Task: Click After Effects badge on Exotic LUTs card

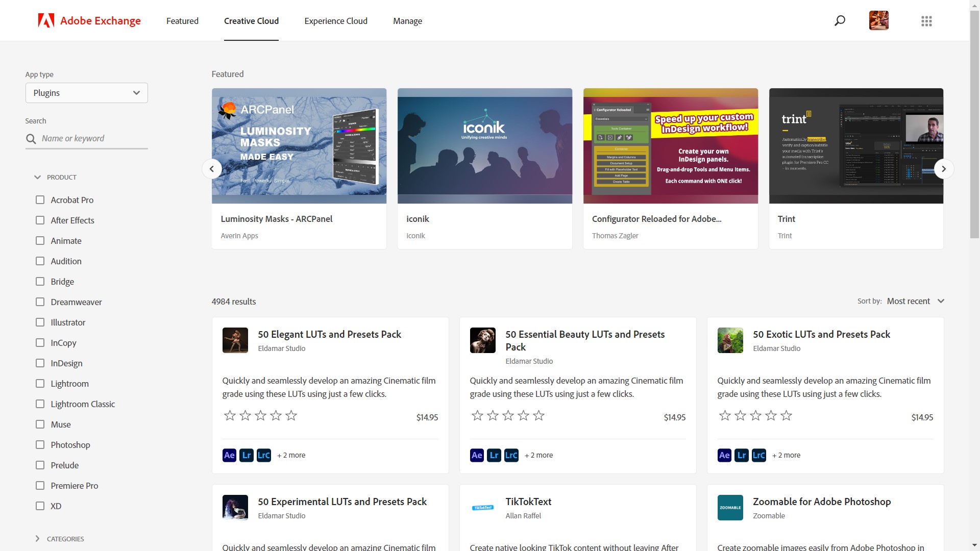Action: (724, 455)
